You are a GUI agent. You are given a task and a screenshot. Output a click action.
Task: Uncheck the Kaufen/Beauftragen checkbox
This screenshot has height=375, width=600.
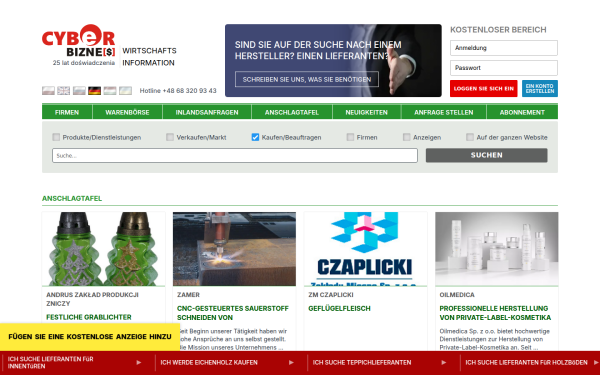click(255, 137)
